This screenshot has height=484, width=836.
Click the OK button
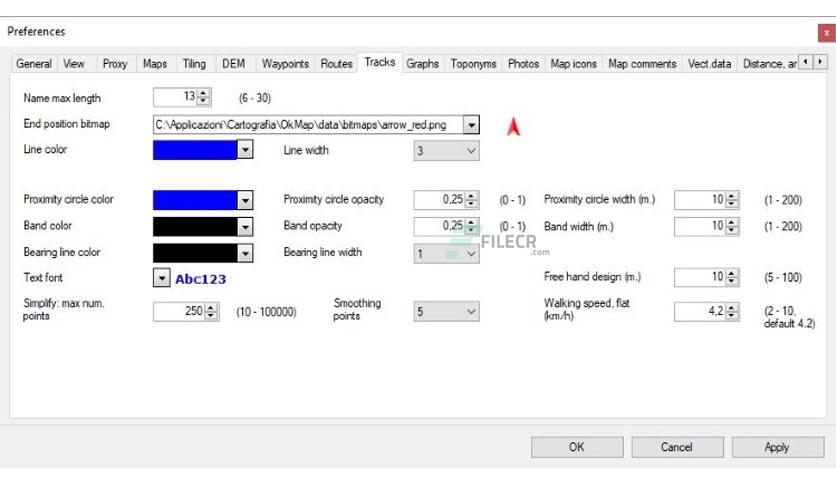click(577, 447)
